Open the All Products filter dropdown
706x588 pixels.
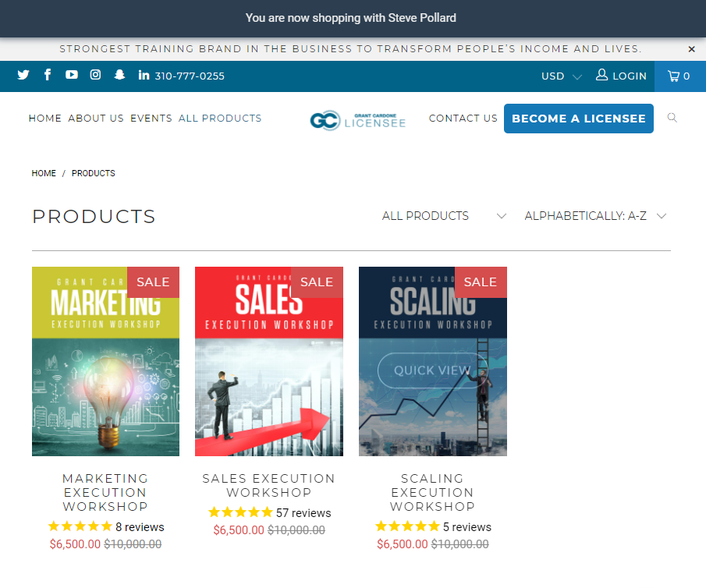[x=443, y=216]
